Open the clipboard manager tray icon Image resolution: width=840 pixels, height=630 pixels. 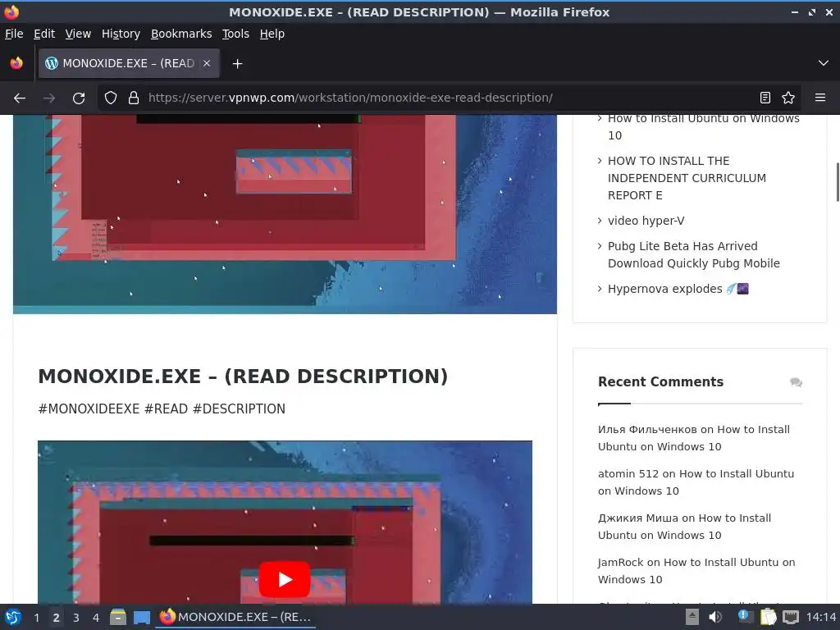[x=768, y=617]
